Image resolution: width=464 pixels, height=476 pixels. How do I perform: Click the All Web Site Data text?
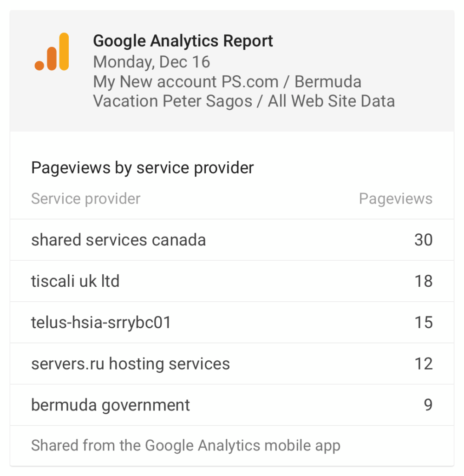[331, 101]
